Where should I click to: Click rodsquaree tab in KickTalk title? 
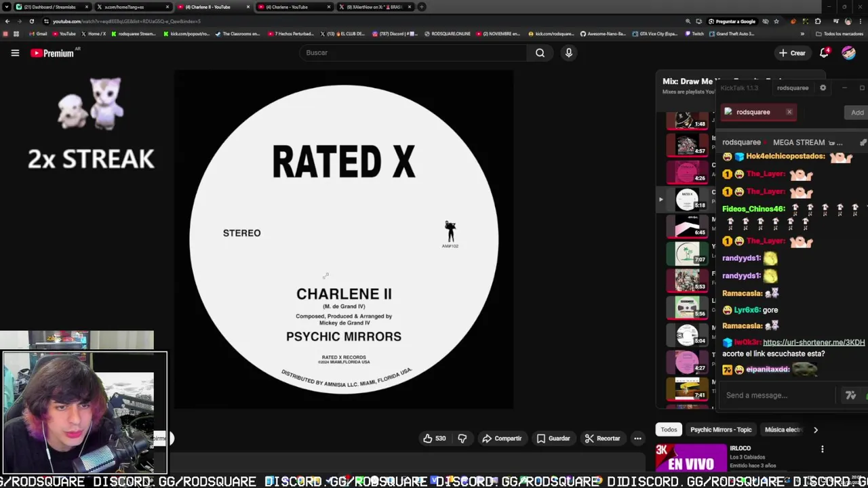click(793, 87)
